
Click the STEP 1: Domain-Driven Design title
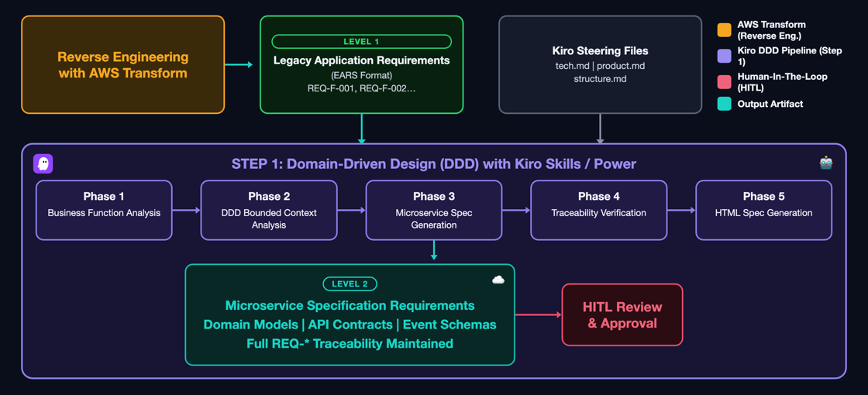[434, 164]
